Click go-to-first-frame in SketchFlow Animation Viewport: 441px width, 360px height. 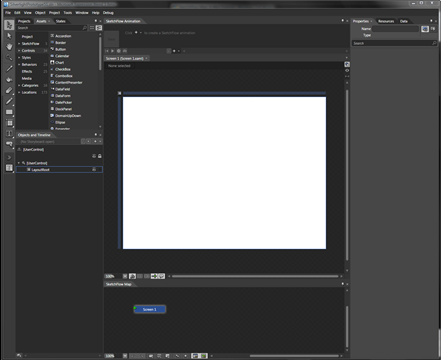107,51
